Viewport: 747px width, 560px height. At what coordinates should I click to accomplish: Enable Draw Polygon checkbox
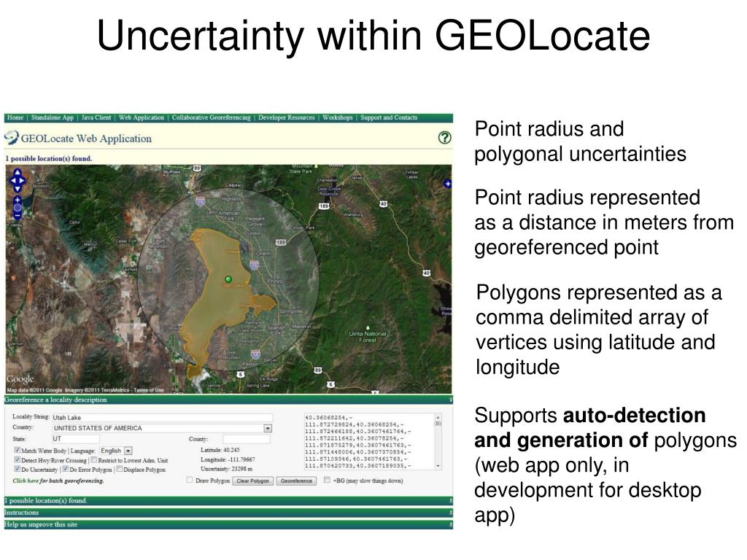tap(190, 480)
